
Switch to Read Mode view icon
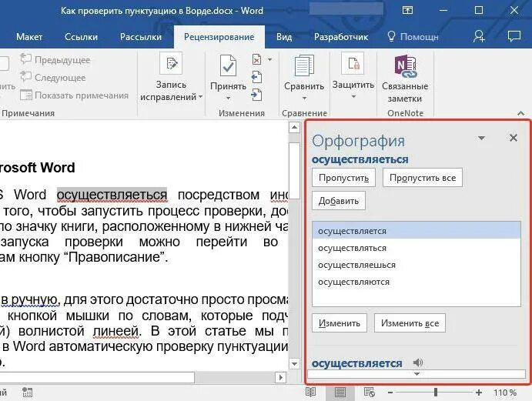point(310,393)
